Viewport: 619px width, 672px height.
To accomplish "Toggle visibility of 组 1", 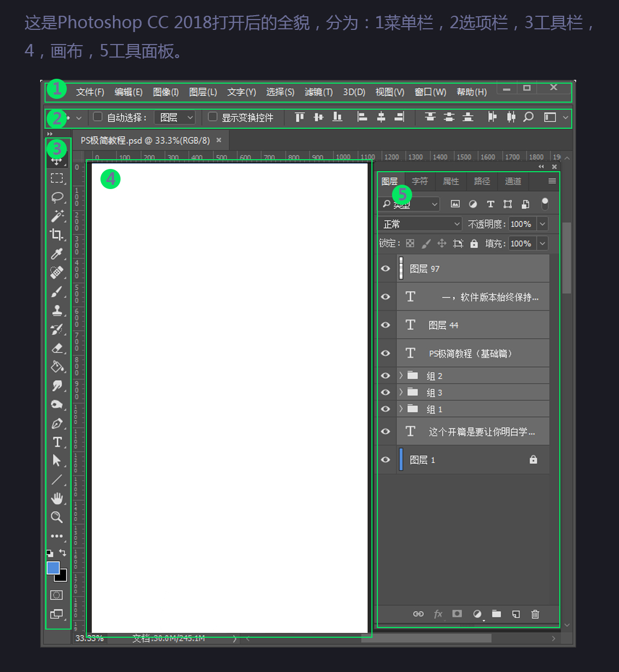I will coord(386,409).
